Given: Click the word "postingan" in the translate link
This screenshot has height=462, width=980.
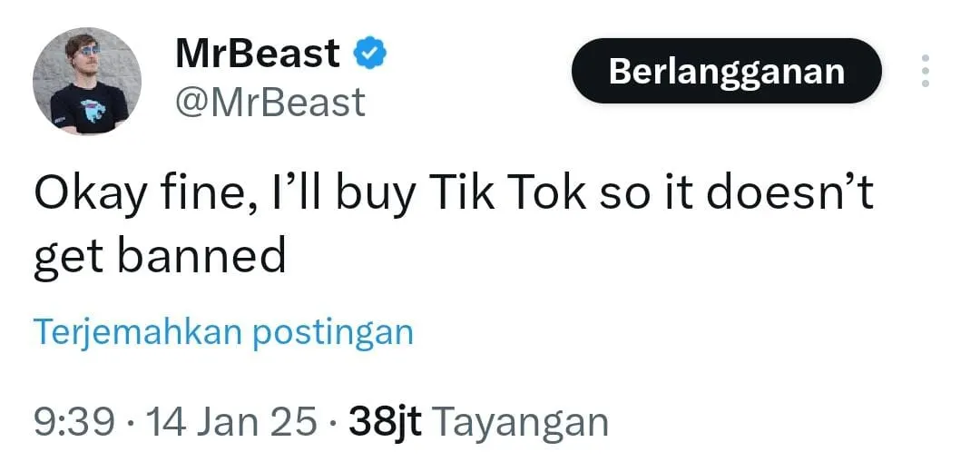Looking at the screenshot, I should [332, 332].
